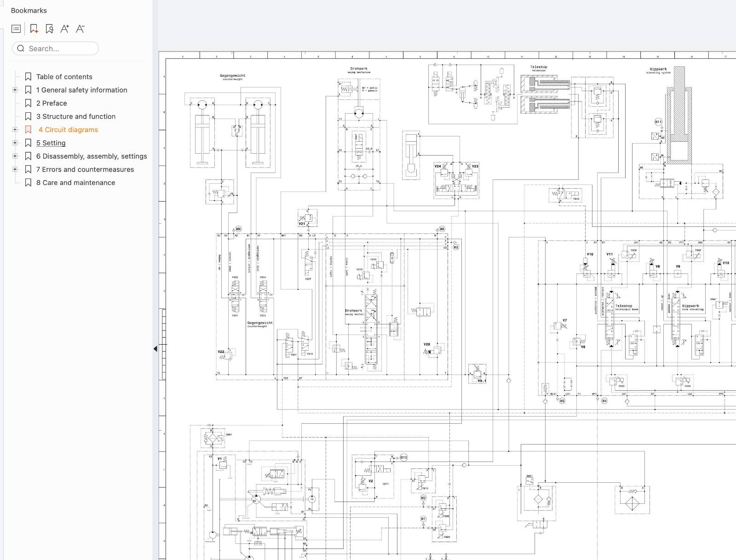The width and height of the screenshot is (736, 560).
Task: Click bookmark icon beside 5 Setting
Action: pos(28,143)
